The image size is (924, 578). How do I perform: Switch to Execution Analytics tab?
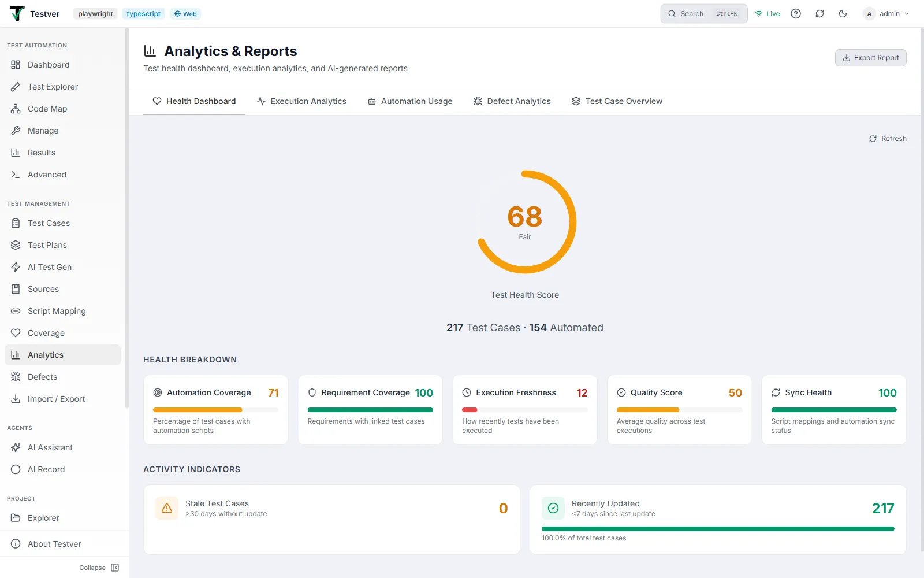(301, 101)
